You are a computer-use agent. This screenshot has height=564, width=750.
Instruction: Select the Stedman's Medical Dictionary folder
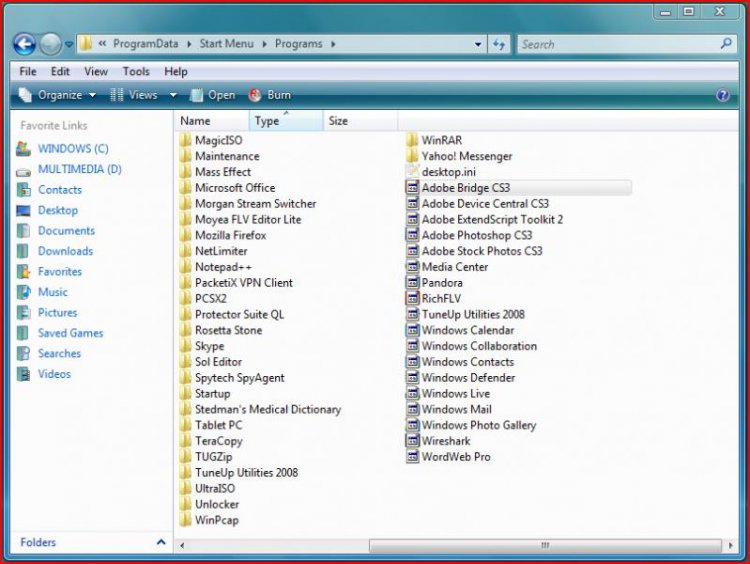tap(260, 409)
